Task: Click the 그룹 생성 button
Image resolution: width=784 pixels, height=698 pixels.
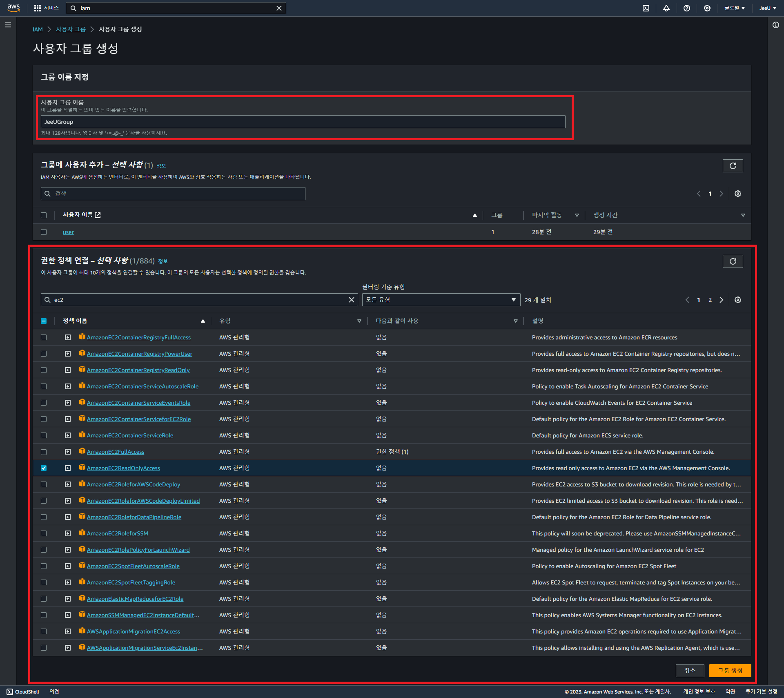Action: [x=730, y=670]
